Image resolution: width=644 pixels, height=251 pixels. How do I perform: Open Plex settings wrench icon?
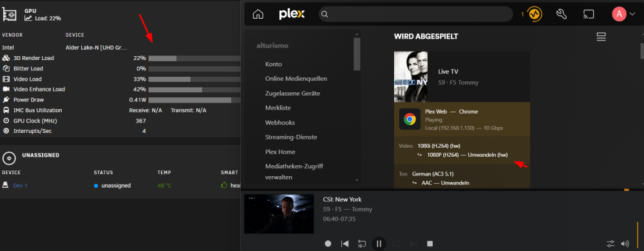point(562,14)
